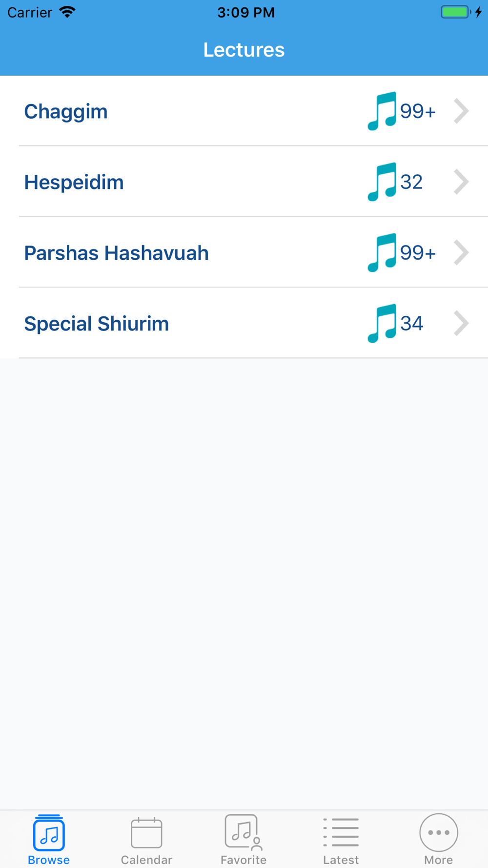The height and width of the screenshot is (868, 488).
Task: Switch to the Calendar tab label
Action: (x=146, y=860)
